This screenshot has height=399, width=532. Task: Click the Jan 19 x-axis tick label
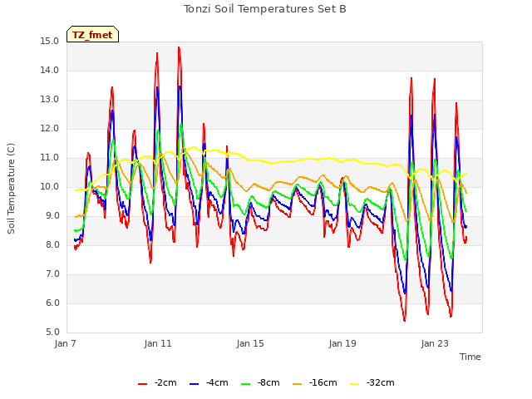point(342,343)
